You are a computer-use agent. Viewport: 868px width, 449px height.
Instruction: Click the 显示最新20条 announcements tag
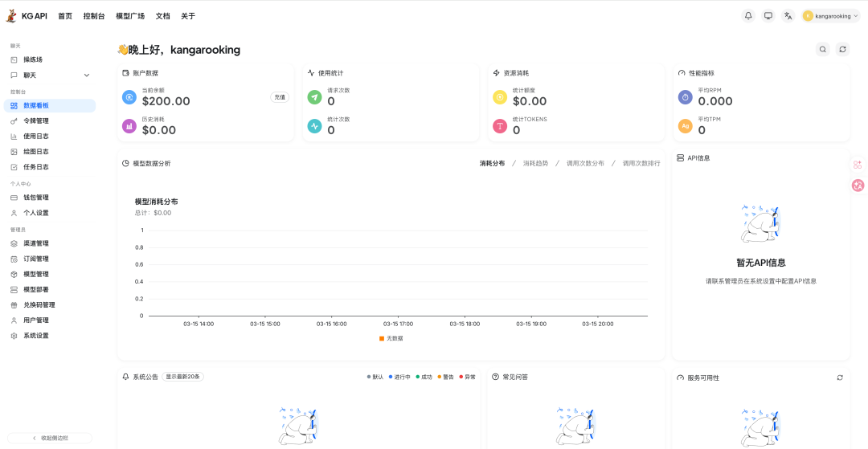coord(182,377)
